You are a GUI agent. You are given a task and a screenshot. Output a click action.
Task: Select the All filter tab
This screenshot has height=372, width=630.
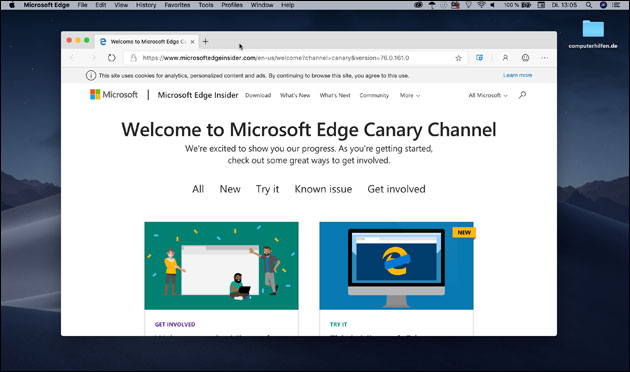(198, 189)
